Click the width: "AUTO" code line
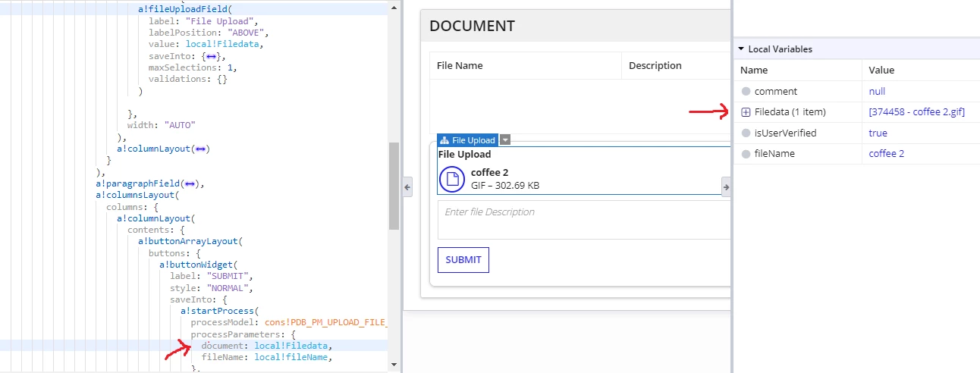The height and width of the screenshot is (373, 980). (x=162, y=125)
